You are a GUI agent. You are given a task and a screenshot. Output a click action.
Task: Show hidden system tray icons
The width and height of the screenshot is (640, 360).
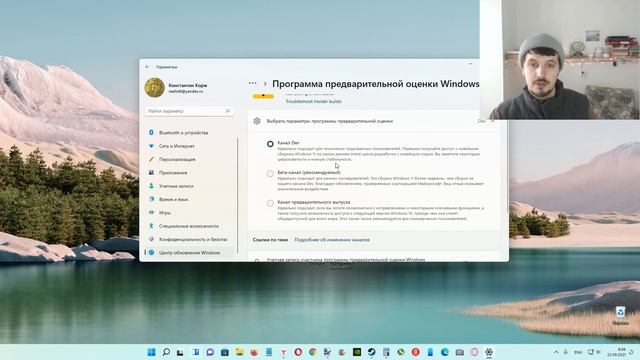tap(556, 352)
